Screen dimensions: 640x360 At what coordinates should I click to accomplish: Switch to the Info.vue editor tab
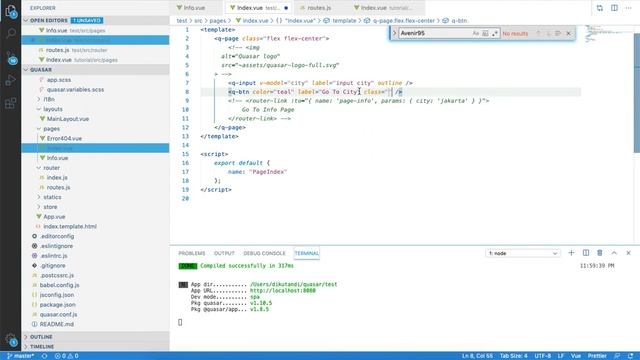194,8
